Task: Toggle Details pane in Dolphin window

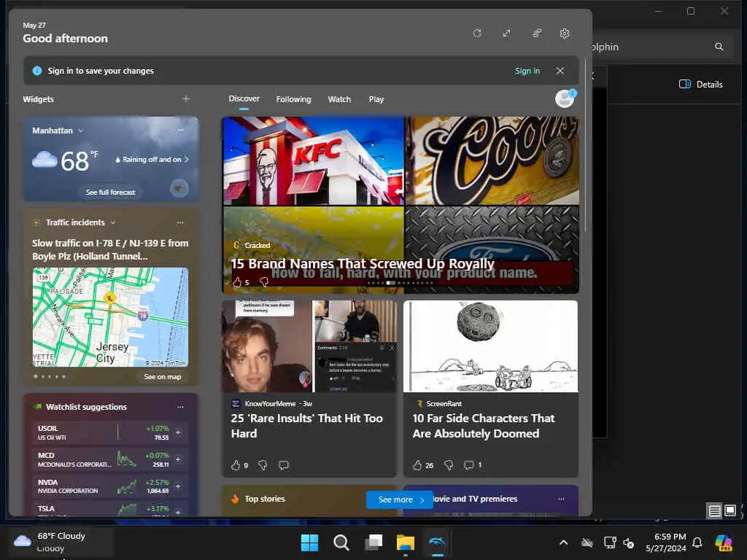Action: pos(700,85)
